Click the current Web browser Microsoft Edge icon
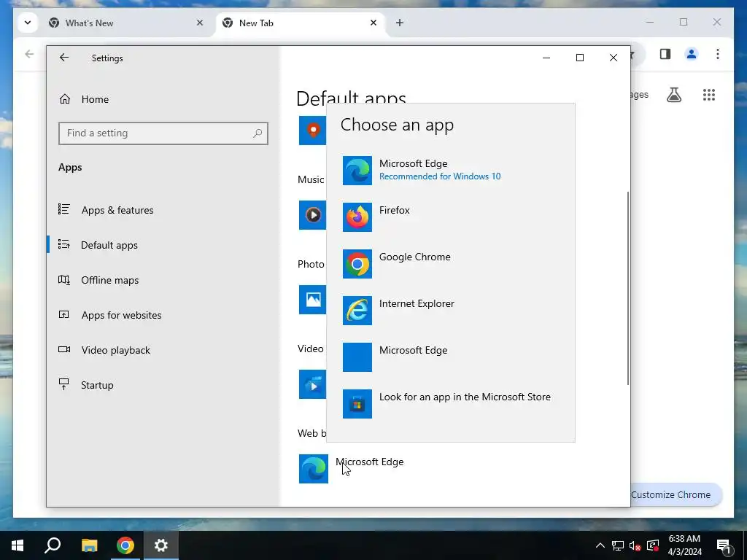This screenshot has height=560, width=747. [x=314, y=469]
